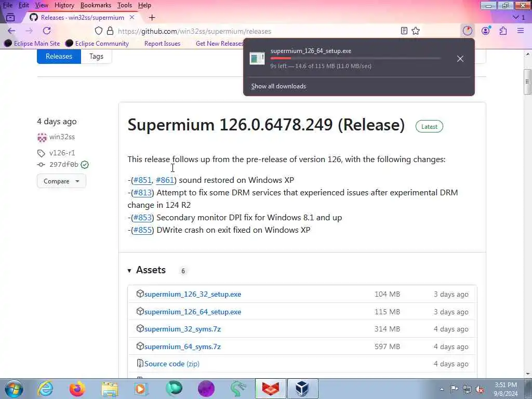Open issue #855 link
Image resolution: width=532 pixels, height=399 pixels.
(142, 230)
